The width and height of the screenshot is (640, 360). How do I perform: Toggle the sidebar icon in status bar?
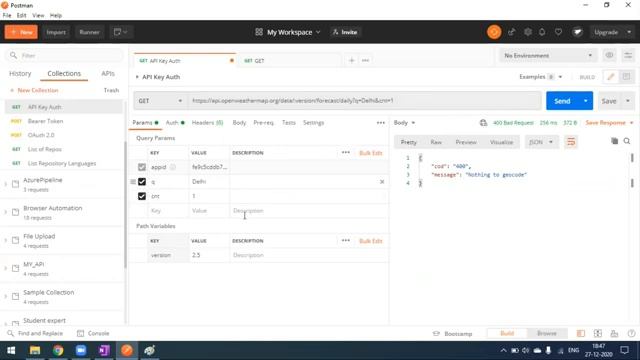tap(580, 333)
